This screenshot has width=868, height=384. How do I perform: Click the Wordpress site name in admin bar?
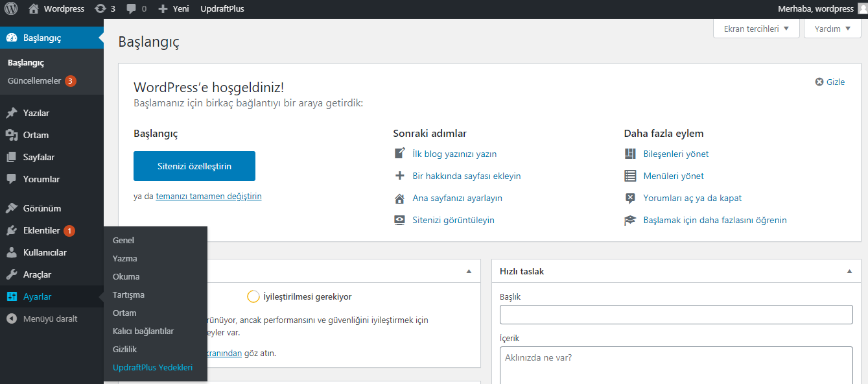(64, 9)
